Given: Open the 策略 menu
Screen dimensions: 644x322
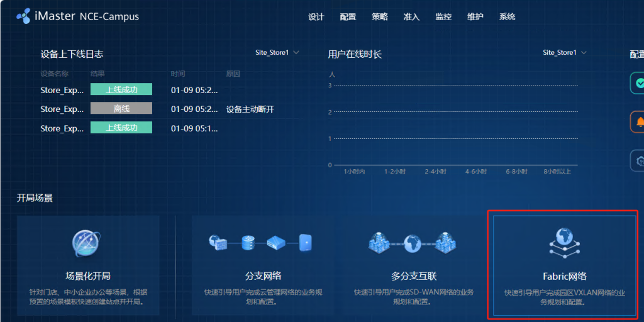Looking at the screenshot, I should click(x=380, y=17).
